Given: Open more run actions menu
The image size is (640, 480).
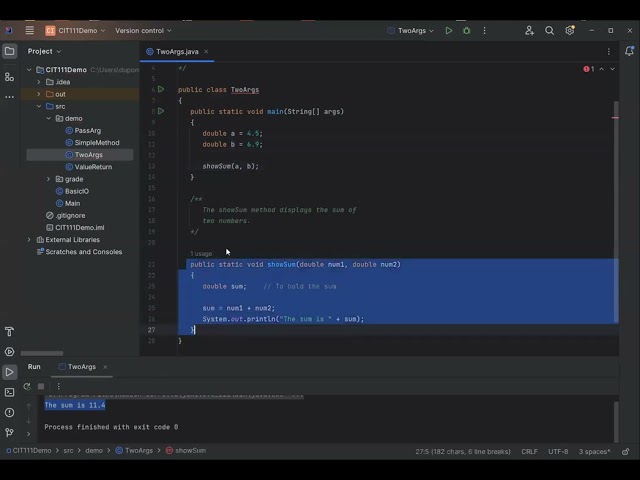Looking at the screenshot, I should pos(484,31).
